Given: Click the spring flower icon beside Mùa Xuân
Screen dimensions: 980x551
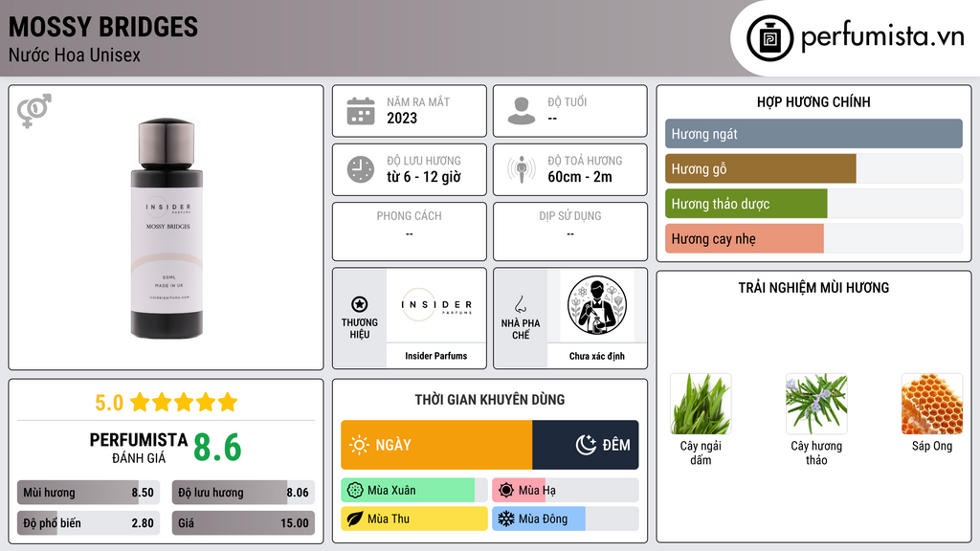Looking at the screenshot, I should point(355,491).
